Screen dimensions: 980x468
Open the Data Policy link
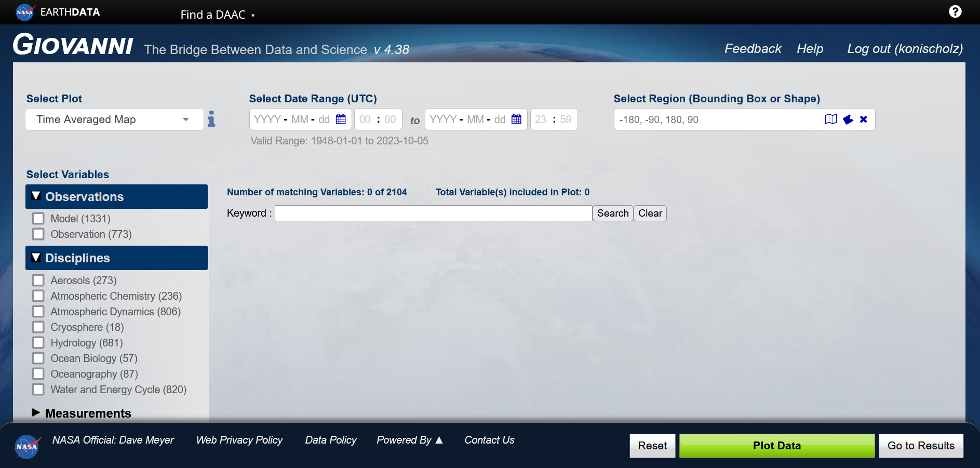coord(331,440)
